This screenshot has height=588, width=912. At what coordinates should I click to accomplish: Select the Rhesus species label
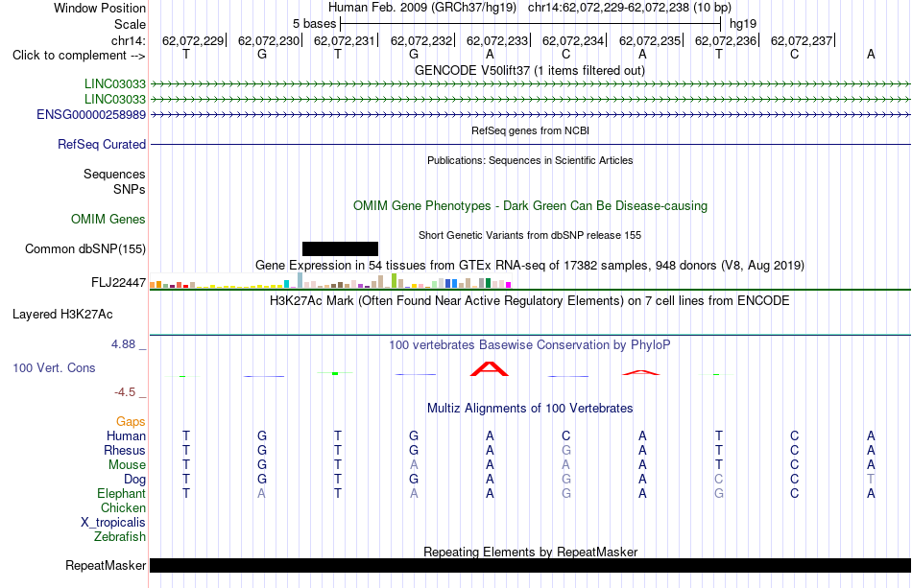[125, 450]
